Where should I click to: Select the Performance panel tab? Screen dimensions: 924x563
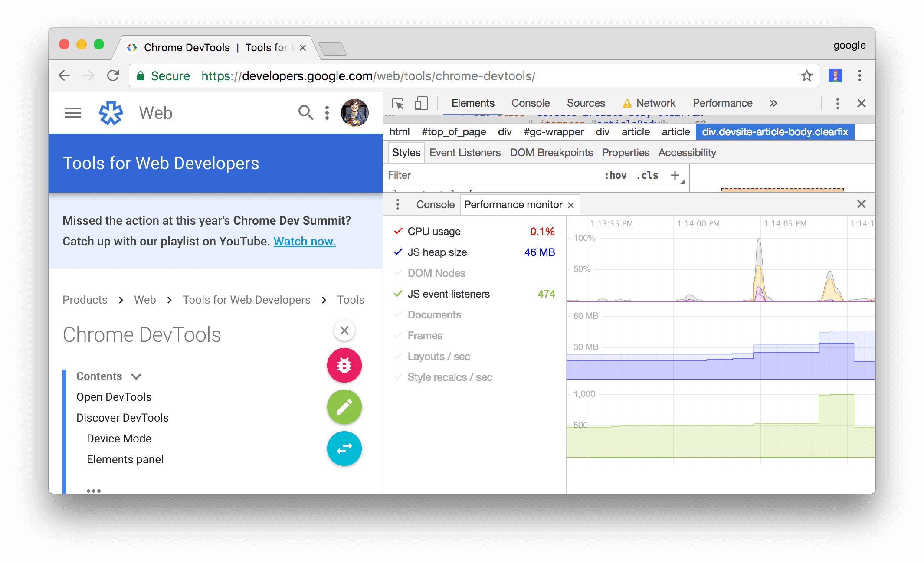[722, 104]
